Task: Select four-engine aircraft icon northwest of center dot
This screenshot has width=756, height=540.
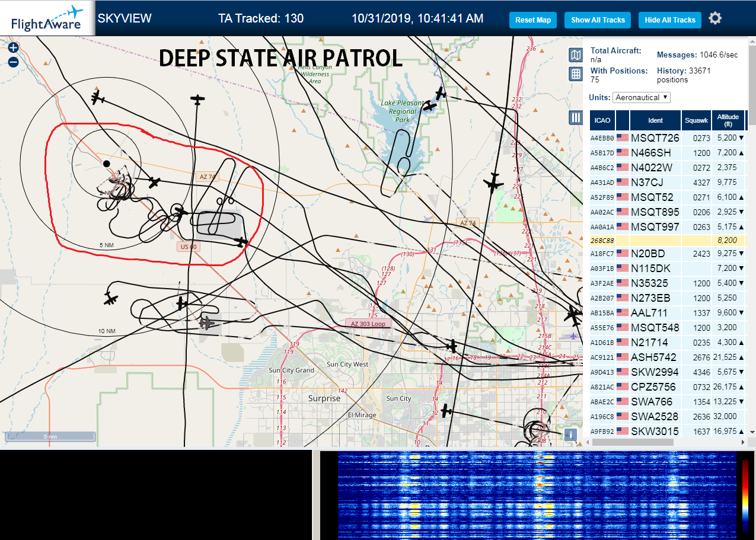Action: (x=98, y=97)
